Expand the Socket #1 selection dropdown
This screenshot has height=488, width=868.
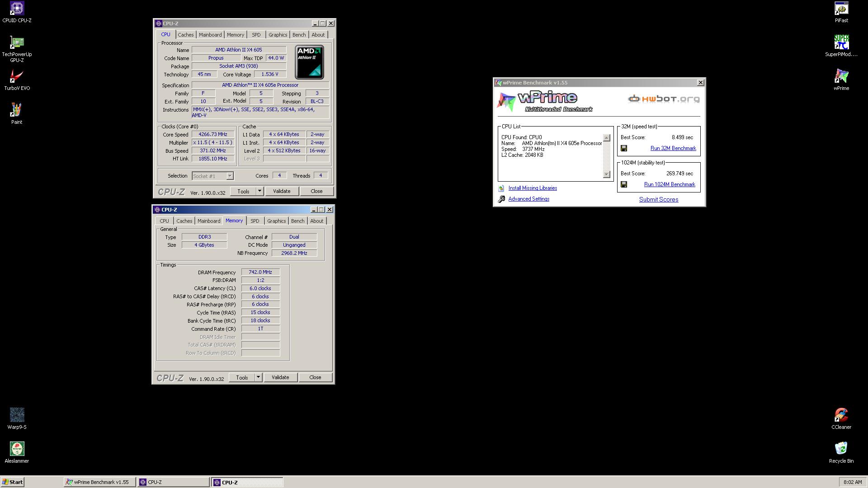[x=230, y=176]
